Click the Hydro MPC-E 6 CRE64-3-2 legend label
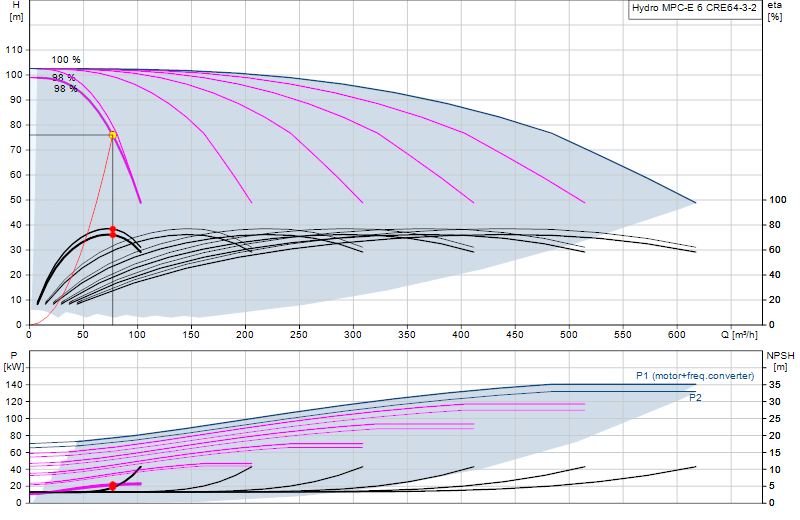Viewport: 800px width, 520px height. click(694, 8)
